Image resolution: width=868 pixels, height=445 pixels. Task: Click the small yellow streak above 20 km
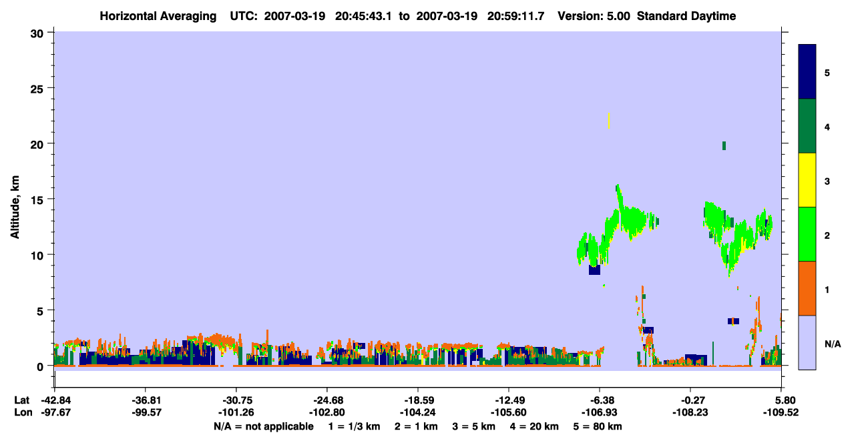tap(609, 121)
